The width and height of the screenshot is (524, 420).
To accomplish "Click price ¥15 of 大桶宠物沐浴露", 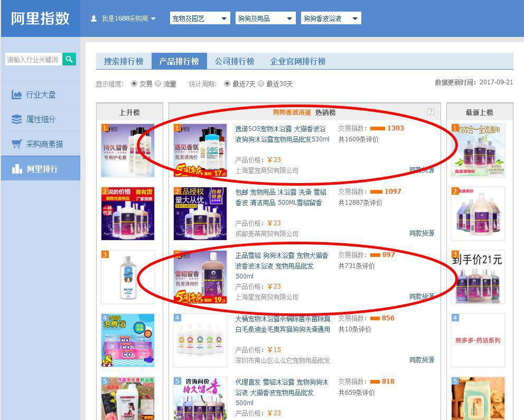I will pos(274,350).
